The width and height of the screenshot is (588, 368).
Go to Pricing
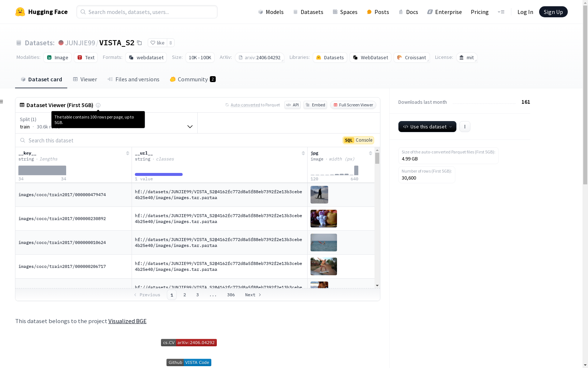[480, 12]
